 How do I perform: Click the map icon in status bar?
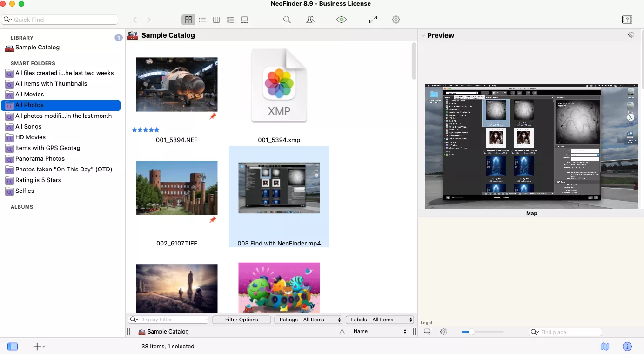tap(605, 347)
